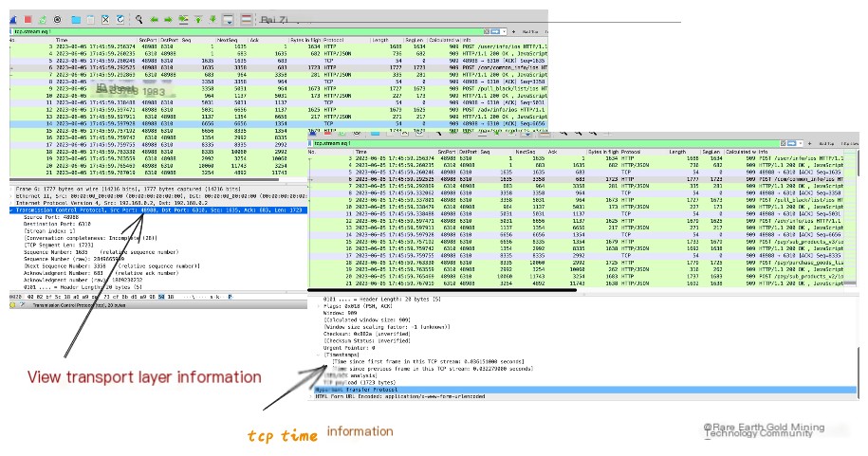The width and height of the screenshot is (868, 456).
Task: Sort by SrcPort column in back window
Action: point(148,40)
